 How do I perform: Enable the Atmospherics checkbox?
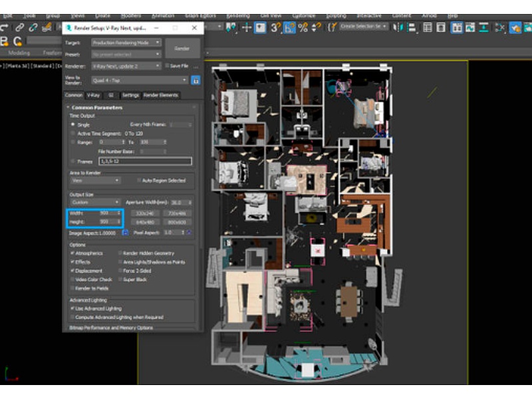point(72,253)
